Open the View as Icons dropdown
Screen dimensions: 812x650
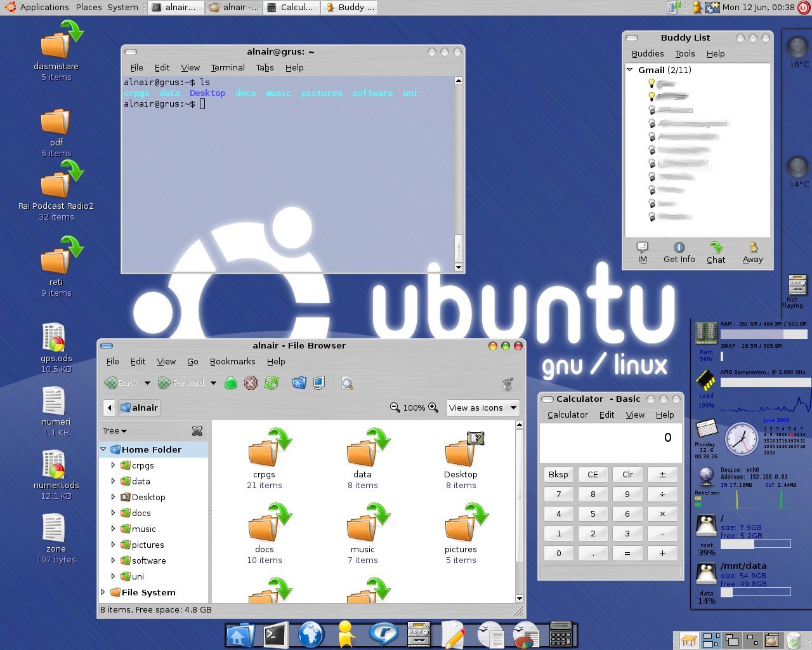[x=483, y=408]
